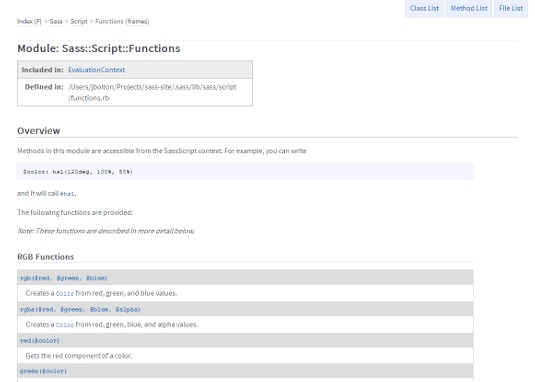Image resolution: width=535 pixels, height=382 pixels.
Task: Click the italic 'Note: These functions are described' line
Action: (x=106, y=231)
